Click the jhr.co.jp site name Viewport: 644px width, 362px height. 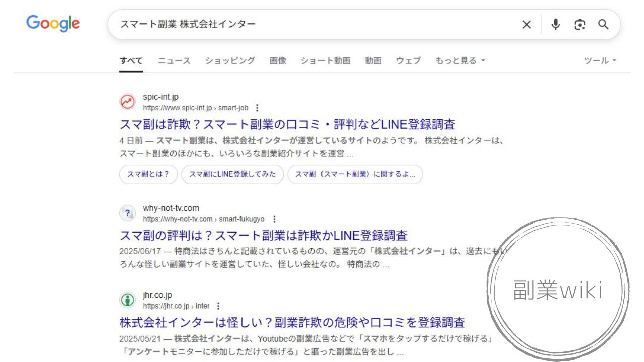(x=157, y=295)
